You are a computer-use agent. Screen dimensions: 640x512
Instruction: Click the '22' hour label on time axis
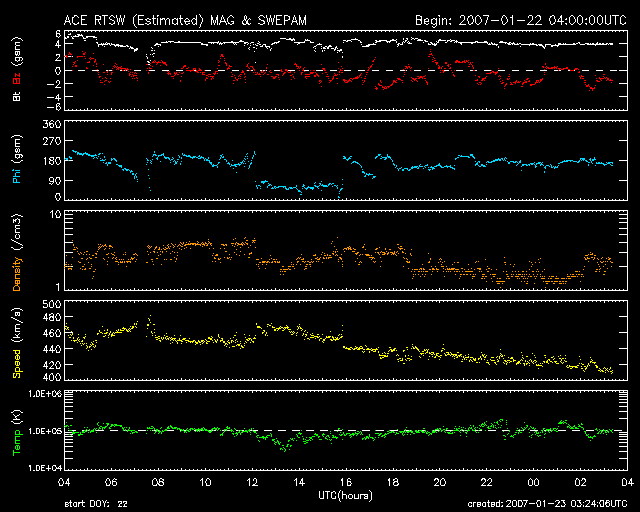pyautogui.click(x=487, y=483)
